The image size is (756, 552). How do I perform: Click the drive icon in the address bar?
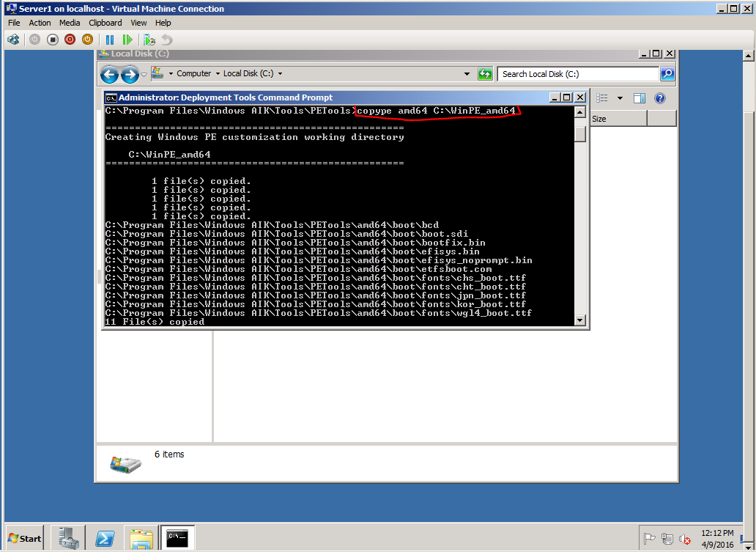tap(157, 73)
